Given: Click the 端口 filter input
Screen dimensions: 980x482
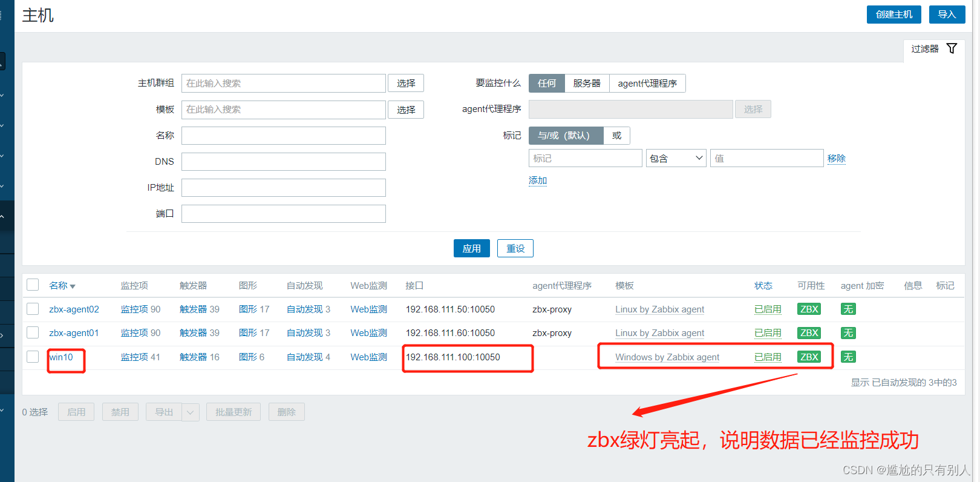Looking at the screenshot, I should [x=284, y=214].
